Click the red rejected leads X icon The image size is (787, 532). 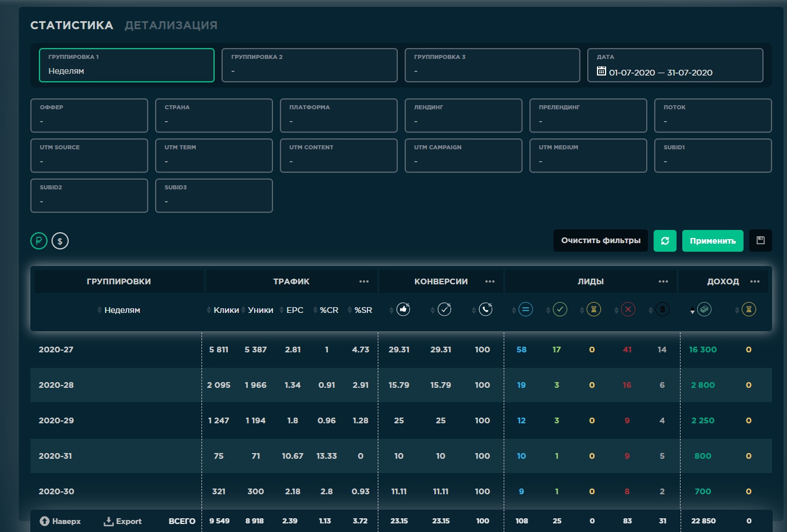(628, 309)
